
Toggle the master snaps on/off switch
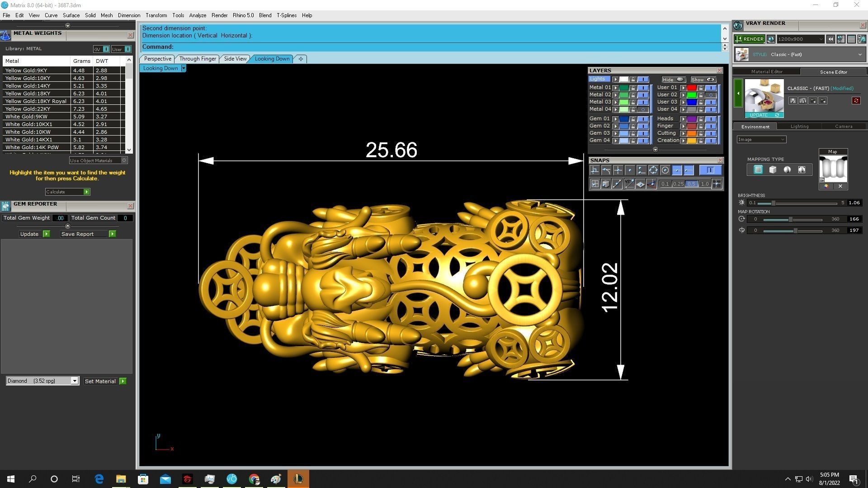coord(710,170)
